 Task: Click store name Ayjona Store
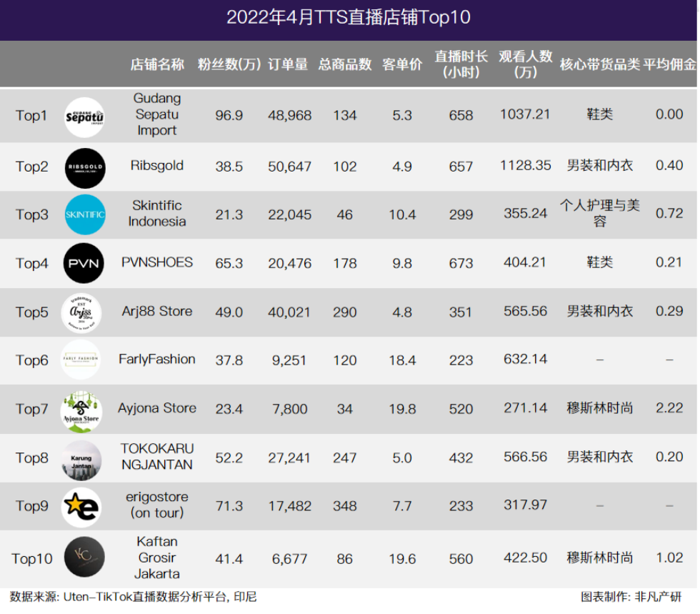pos(157,408)
